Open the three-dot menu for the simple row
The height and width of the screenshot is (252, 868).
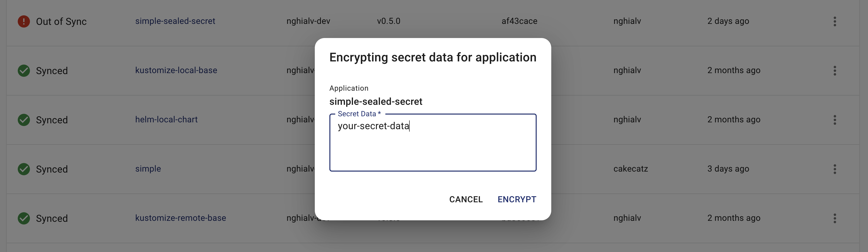pyautogui.click(x=835, y=169)
